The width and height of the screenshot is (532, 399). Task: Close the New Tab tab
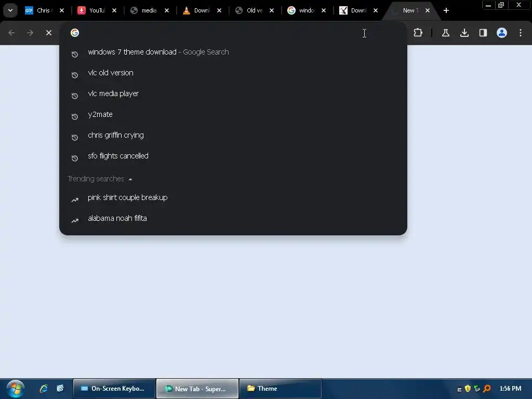(x=428, y=10)
